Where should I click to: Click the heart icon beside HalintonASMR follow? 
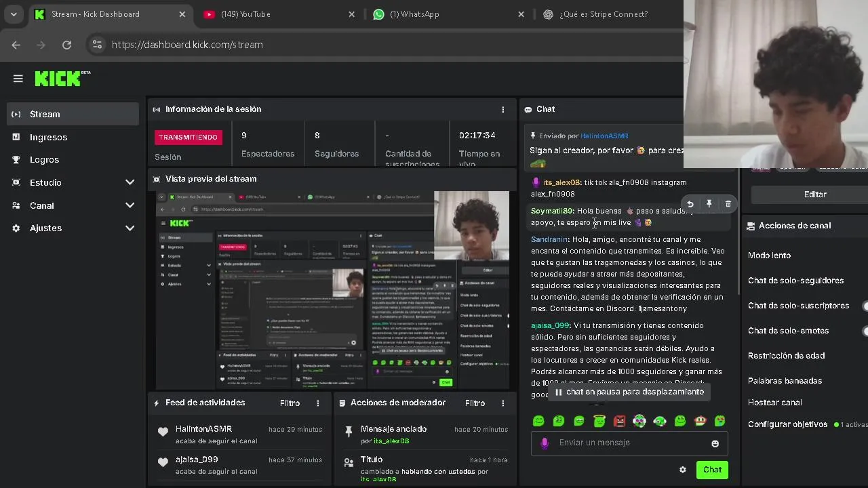(163, 432)
